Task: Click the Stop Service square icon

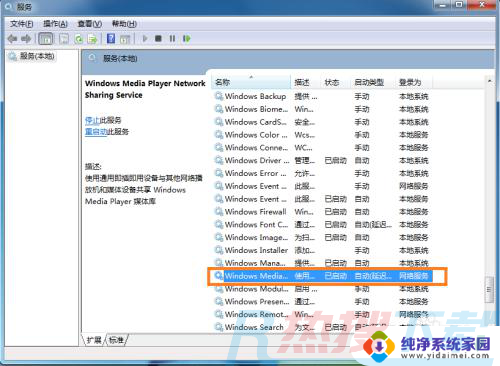Action: pos(158,39)
